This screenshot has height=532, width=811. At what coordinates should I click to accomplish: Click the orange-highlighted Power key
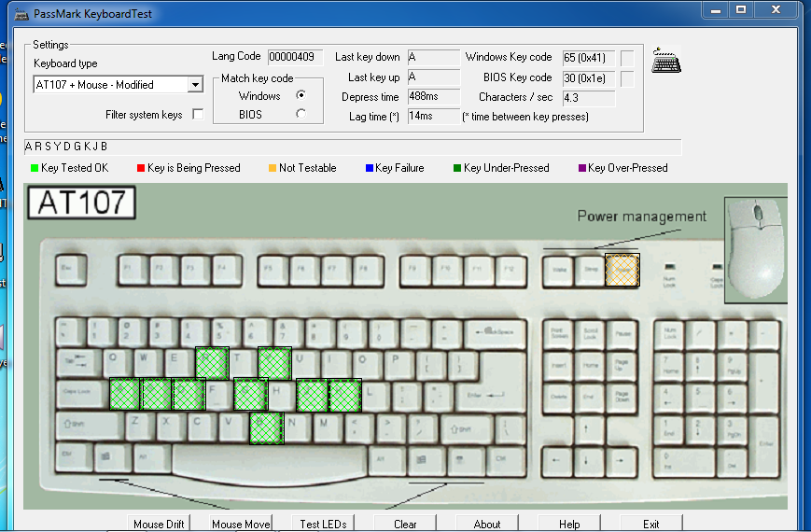622,269
